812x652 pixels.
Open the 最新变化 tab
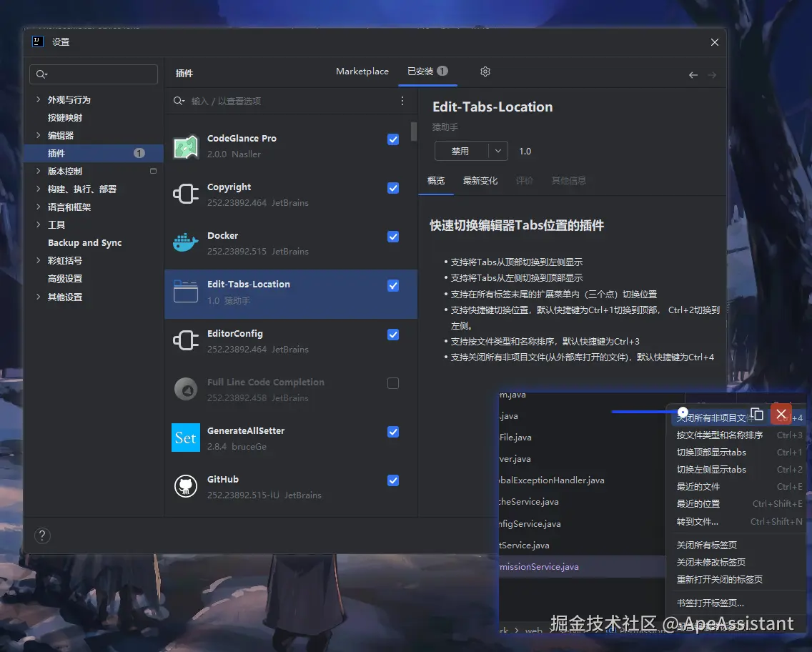480,181
